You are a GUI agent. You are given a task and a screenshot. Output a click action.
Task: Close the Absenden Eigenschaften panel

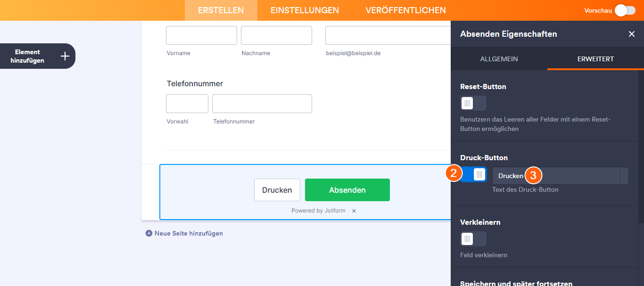[632, 34]
